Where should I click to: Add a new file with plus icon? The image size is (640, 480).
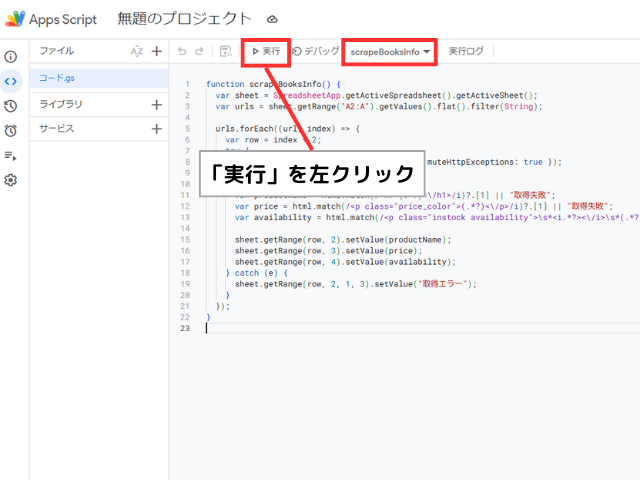click(156, 51)
